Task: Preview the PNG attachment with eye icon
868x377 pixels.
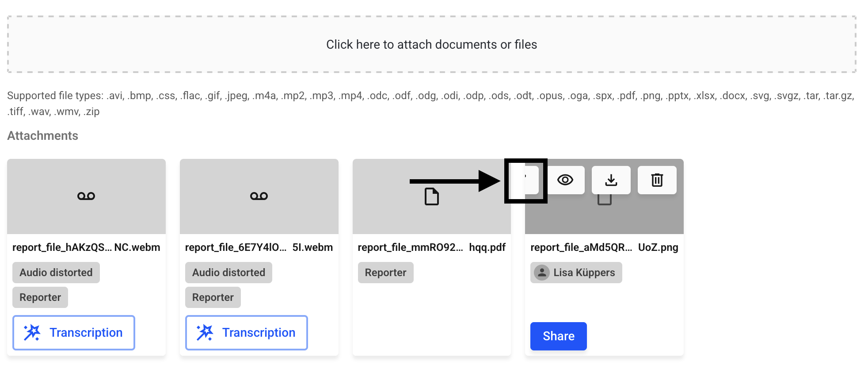Action: coord(565,180)
